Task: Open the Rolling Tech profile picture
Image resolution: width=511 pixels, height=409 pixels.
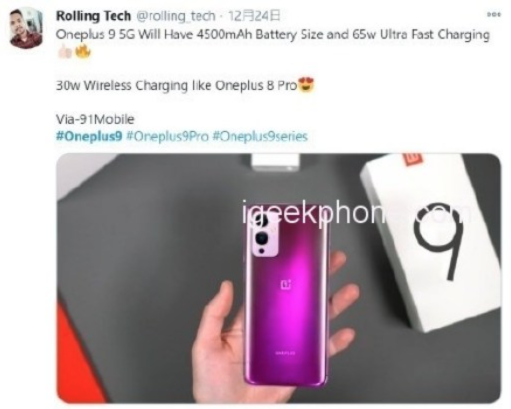Action: point(26,28)
